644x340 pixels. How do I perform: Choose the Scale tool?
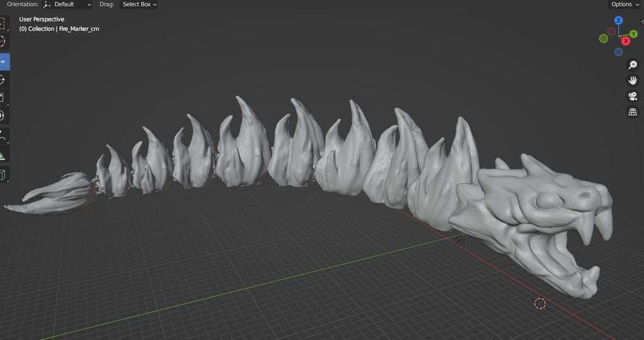click(3, 98)
